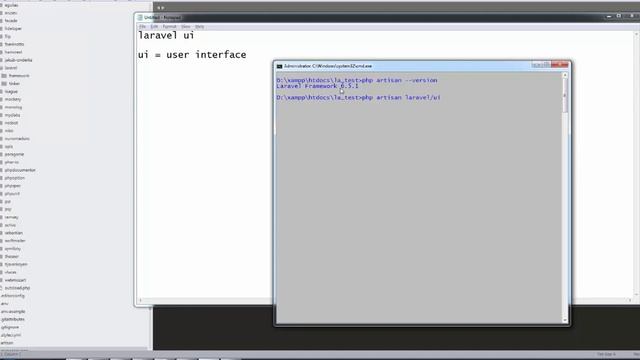Expand the egulias folder in sidebar
The width and height of the screenshot is (640, 360).
coord(11,5)
